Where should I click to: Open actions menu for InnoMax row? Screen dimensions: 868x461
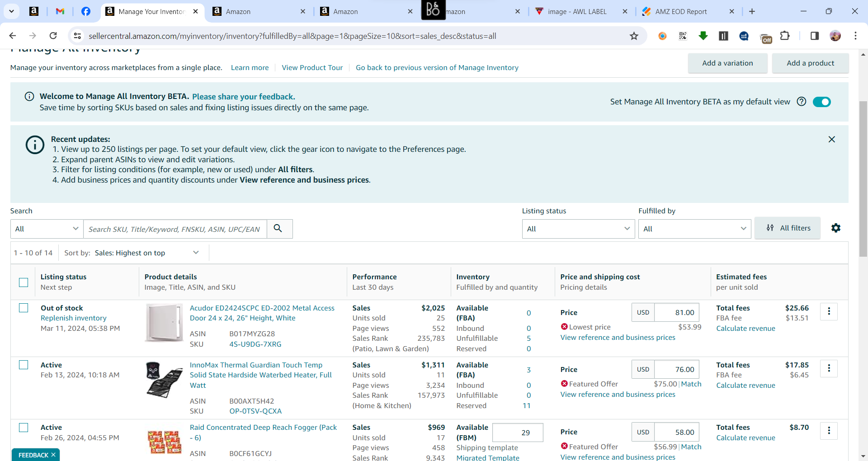tap(829, 368)
